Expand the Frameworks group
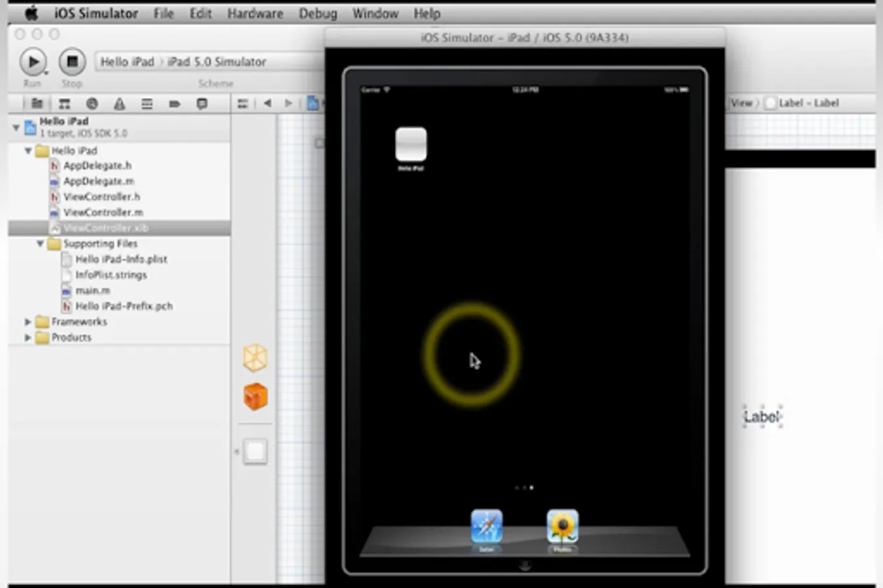883x588 pixels. coord(27,321)
